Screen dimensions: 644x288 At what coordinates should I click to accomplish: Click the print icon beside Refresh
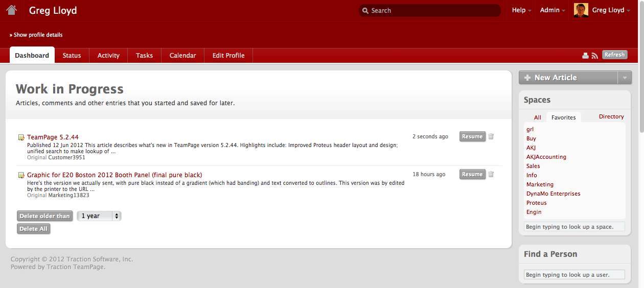(586, 56)
